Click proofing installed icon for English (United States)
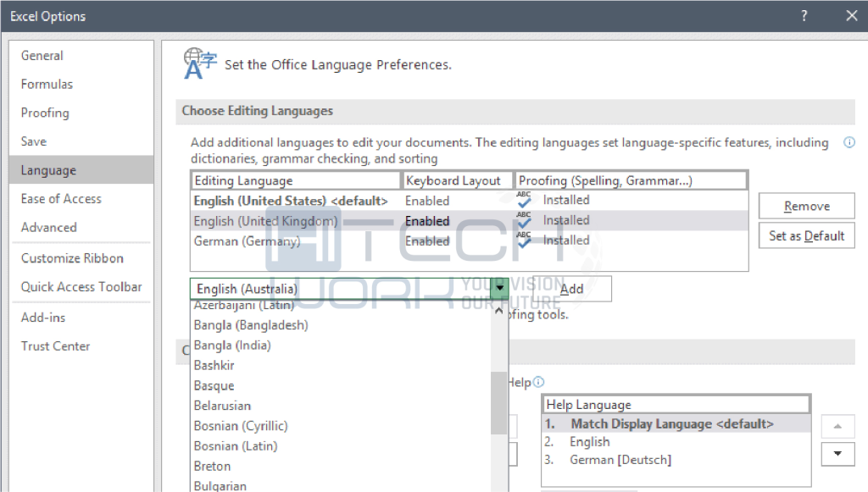 coord(524,200)
